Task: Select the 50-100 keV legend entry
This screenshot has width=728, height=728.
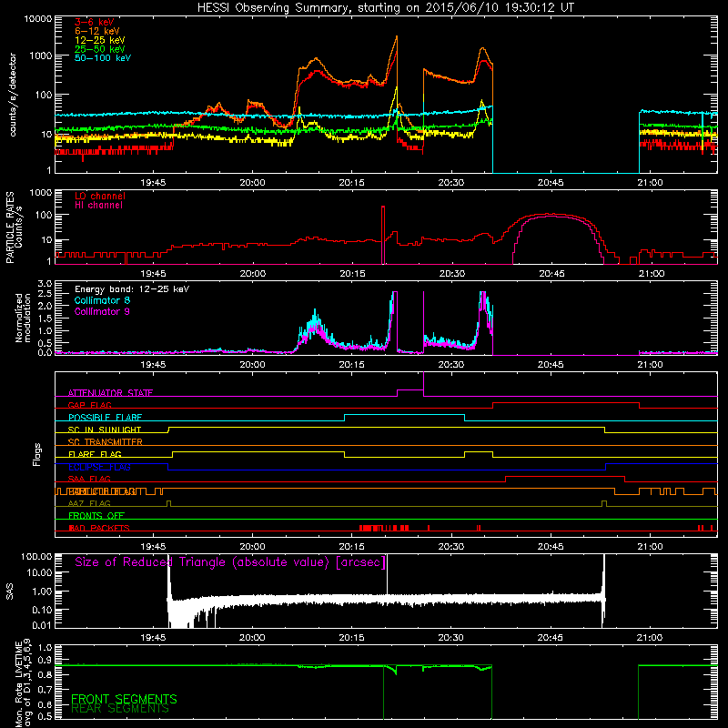Action: click(x=102, y=57)
